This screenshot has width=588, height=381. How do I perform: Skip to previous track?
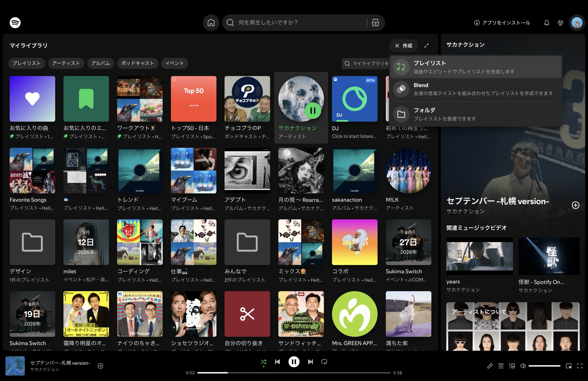pyautogui.click(x=277, y=362)
